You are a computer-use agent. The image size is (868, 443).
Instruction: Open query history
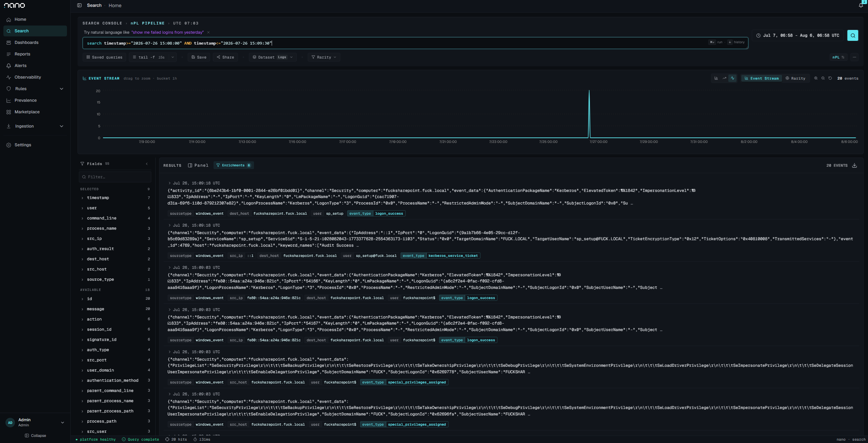pyautogui.click(x=736, y=42)
